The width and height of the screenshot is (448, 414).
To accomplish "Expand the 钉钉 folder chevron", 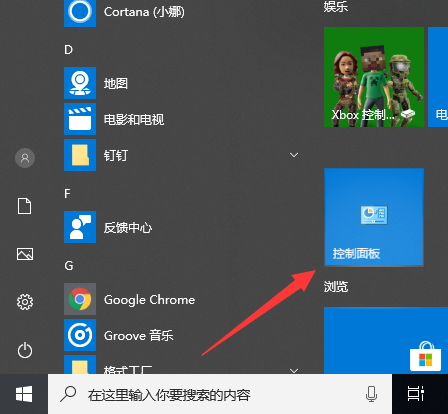I will [x=294, y=155].
